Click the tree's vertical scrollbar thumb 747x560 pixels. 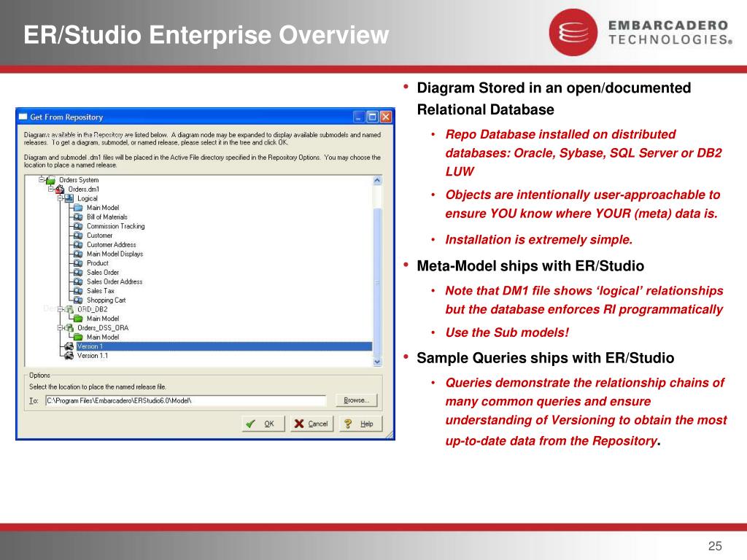tap(377, 282)
